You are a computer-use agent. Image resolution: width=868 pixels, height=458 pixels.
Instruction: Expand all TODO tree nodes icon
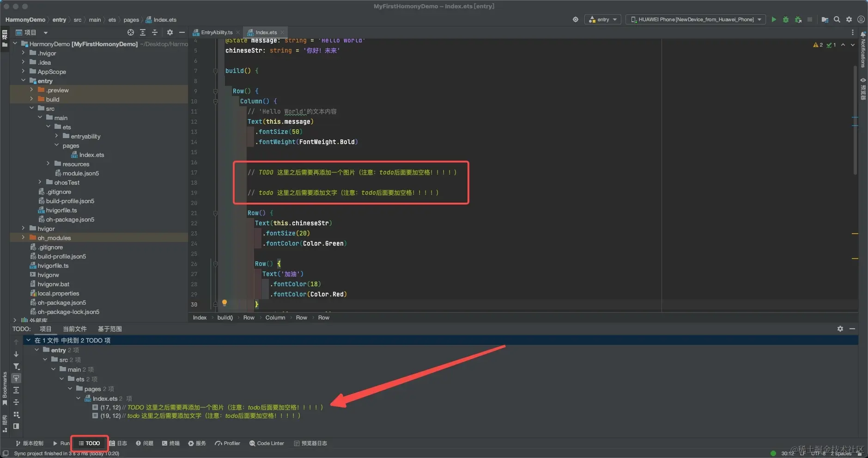(x=16, y=390)
